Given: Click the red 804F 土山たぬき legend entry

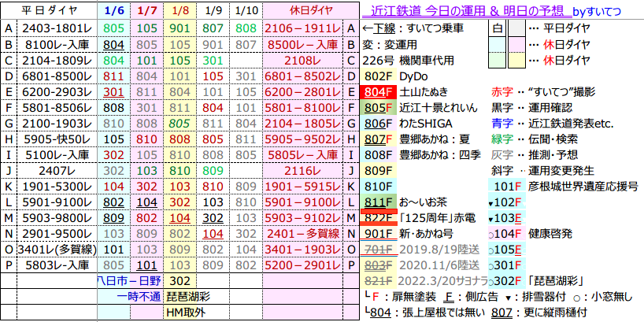Looking at the screenshot, I should 404,92.
